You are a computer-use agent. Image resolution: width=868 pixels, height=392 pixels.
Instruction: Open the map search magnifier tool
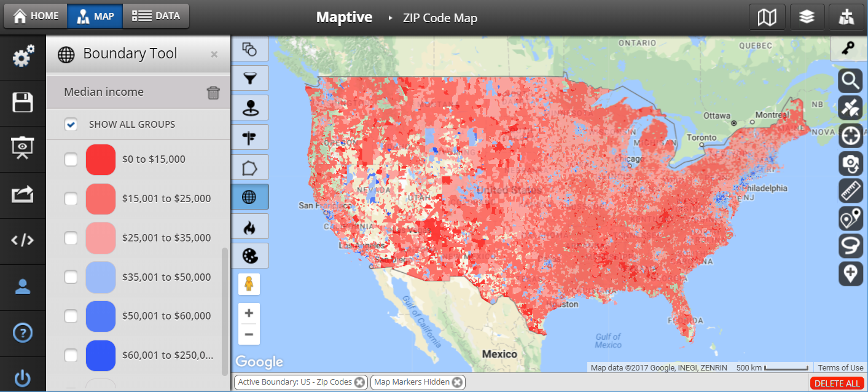pos(851,80)
